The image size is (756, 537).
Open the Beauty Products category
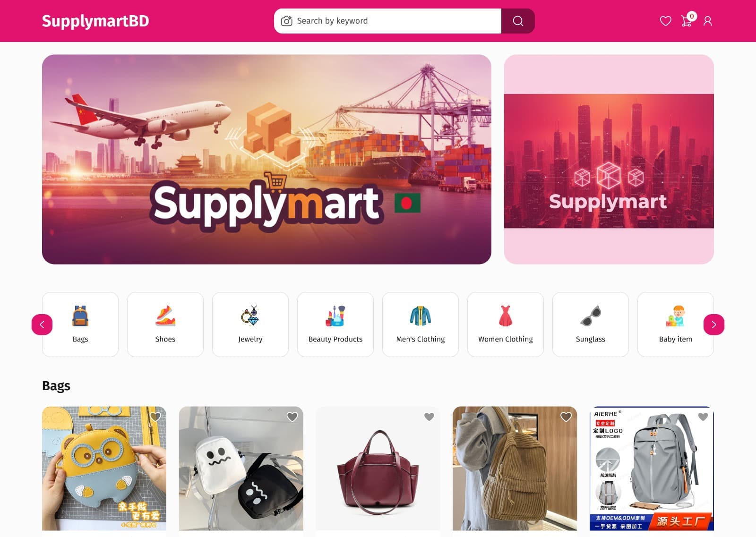(335, 324)
